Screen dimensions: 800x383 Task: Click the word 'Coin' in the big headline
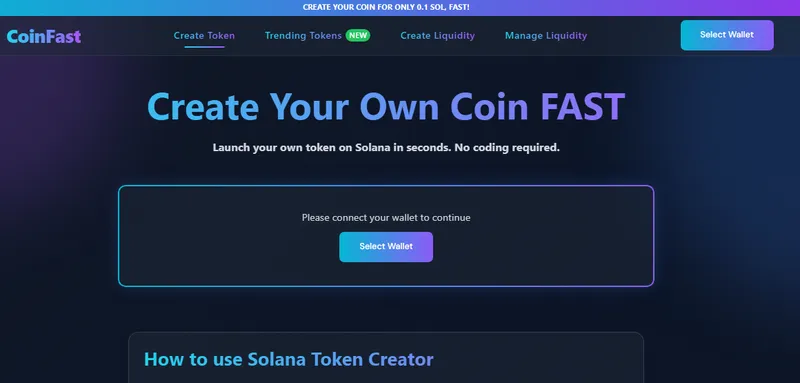pos(489,107)
